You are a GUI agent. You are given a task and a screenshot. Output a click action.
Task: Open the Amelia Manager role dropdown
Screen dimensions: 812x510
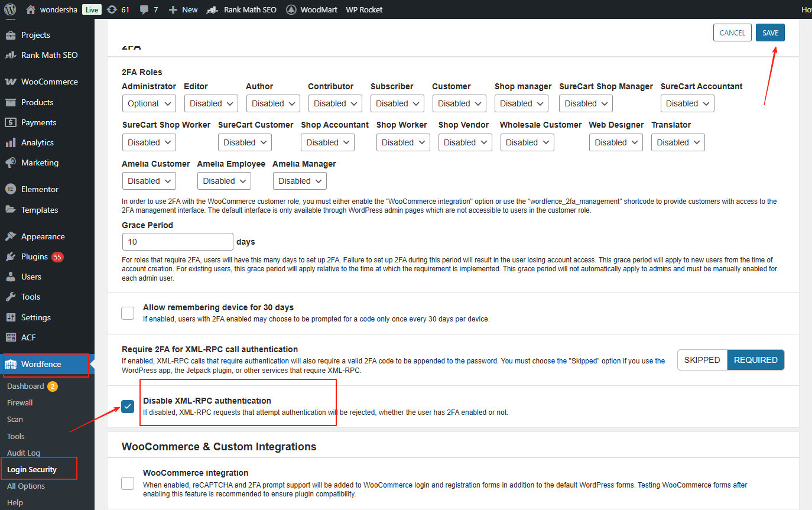(x=299, y=181)
